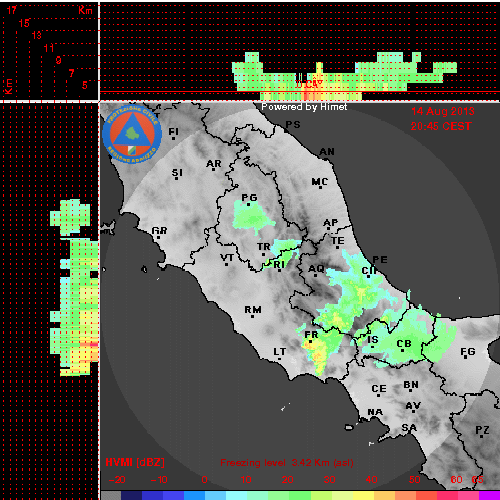The height and width of the screenshot is (500, 500).
Task: Select the CE city label
Action: [379, 389]
